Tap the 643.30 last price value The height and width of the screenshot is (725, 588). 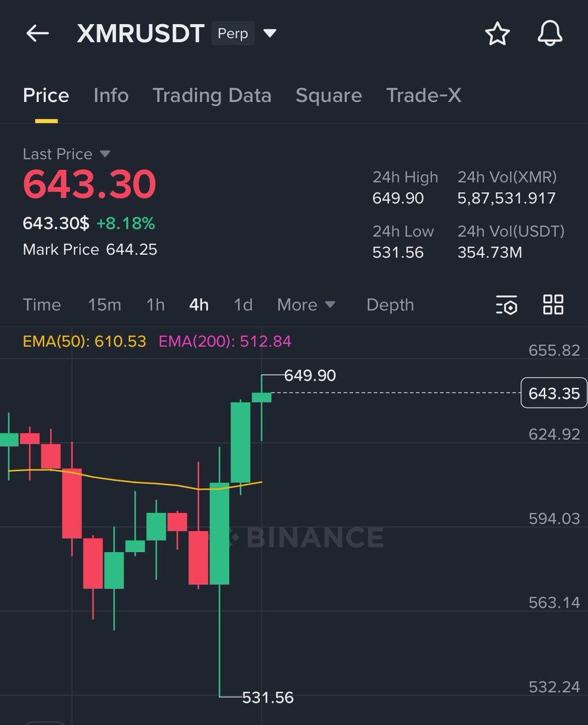[89, 184]
